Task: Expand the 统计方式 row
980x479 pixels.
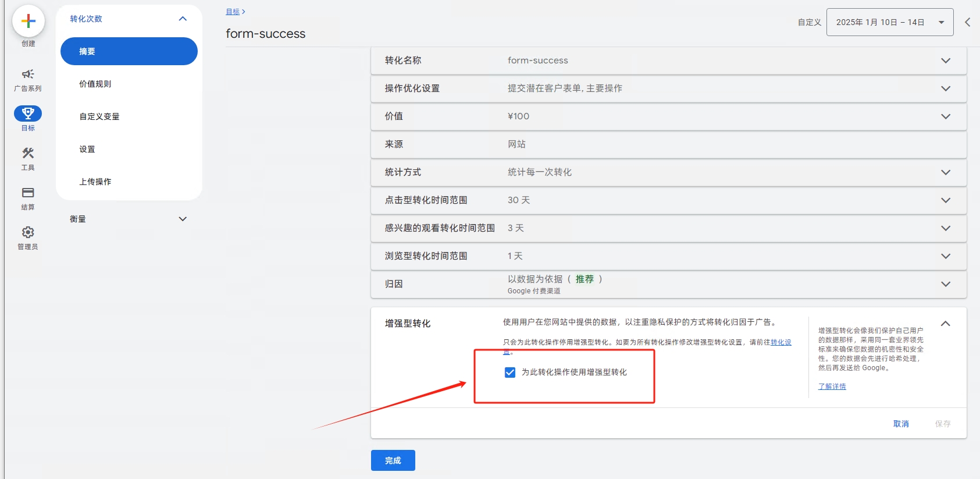Action: (946, 172)
